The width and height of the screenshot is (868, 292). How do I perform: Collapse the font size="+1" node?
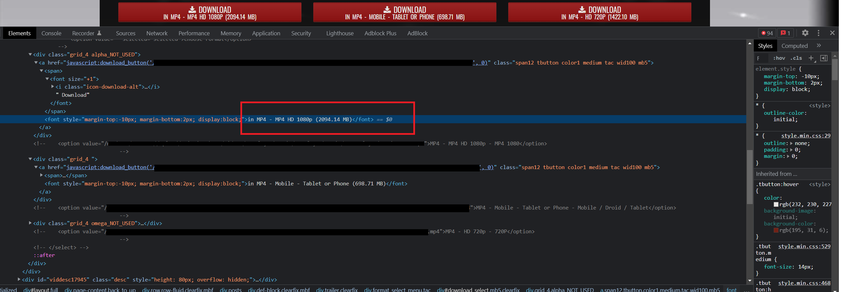click(x=47, y=79)
